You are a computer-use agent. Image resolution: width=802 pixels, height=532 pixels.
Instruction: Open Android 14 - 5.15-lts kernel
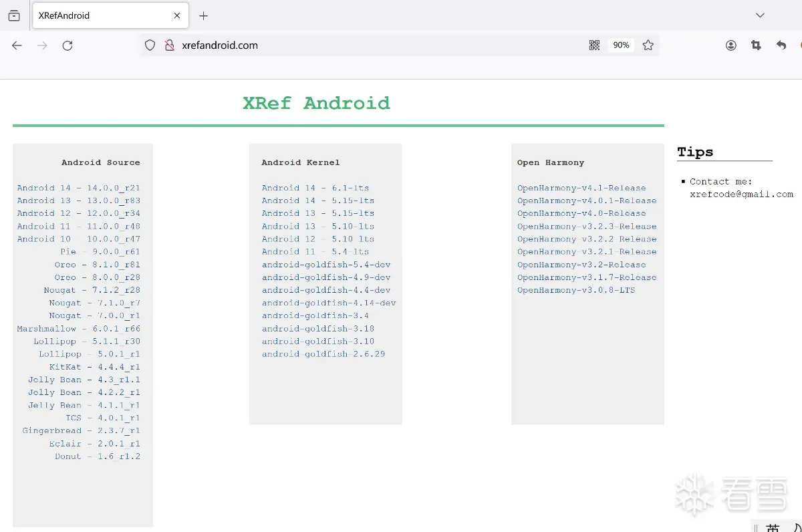click(318, 201)
